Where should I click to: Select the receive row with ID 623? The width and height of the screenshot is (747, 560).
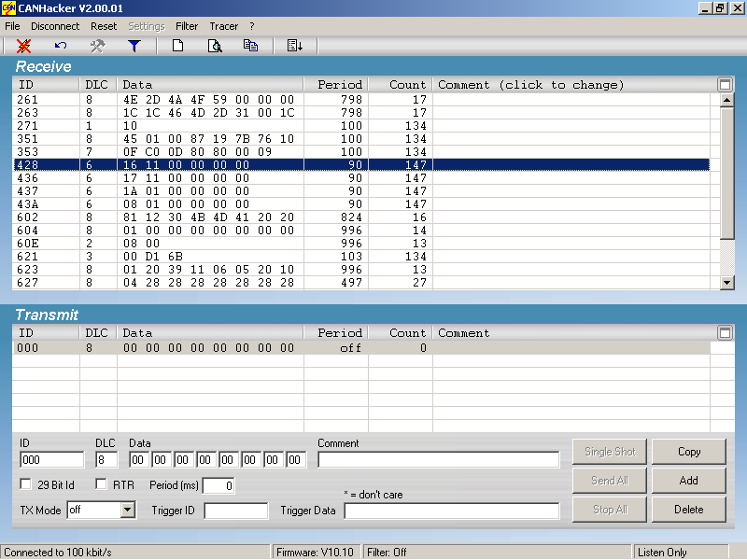tap(361, 270)
